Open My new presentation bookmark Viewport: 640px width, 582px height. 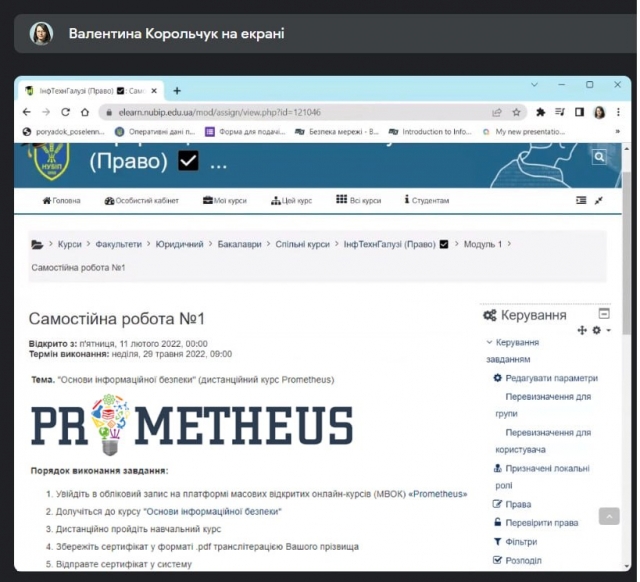coord(524,132)
